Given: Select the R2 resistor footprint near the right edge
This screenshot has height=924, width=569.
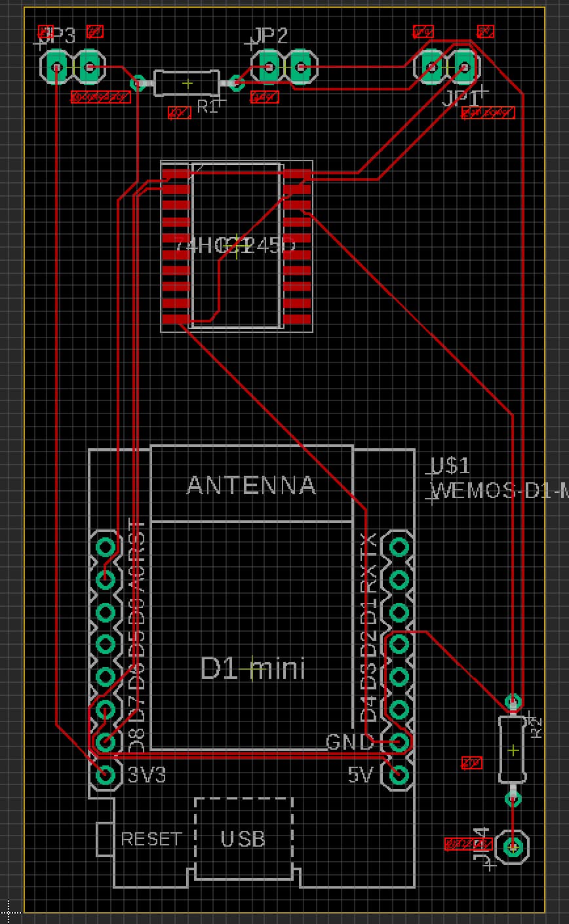Looking at the screenshot, I should (x=513, y=749).
